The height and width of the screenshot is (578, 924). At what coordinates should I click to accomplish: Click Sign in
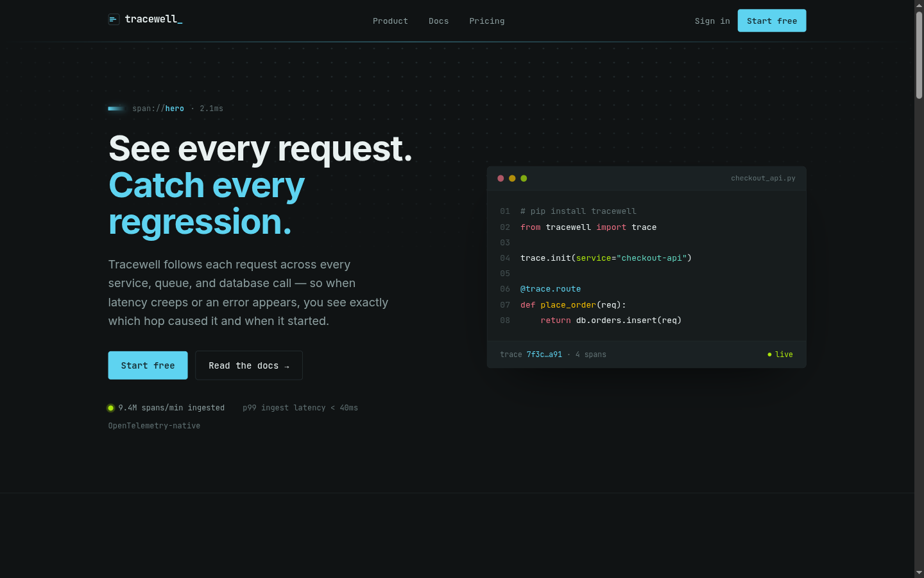pos(712,21)
